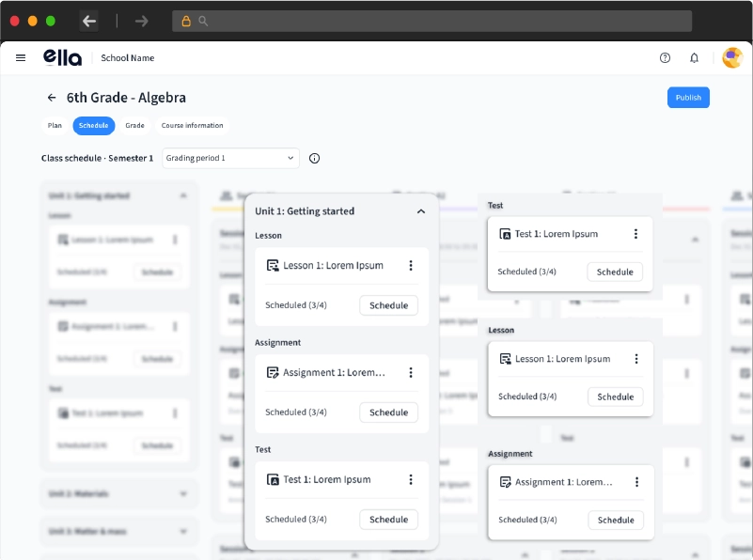Open the hamburger navigation menu
Viewport: 753px width, 560px height.
point(21,58)
